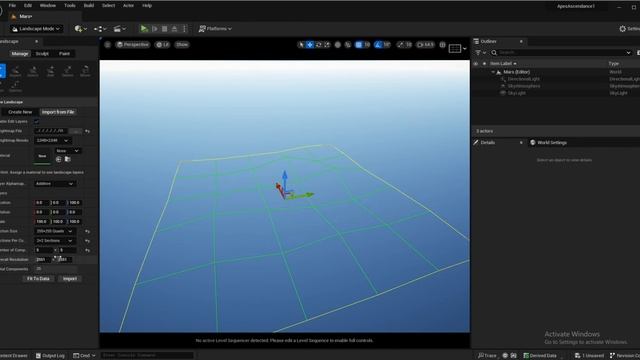The image size is (640, 360).
Task: Toggle scale snapping in viewport toolbar
Action: [x=400, y=44]
